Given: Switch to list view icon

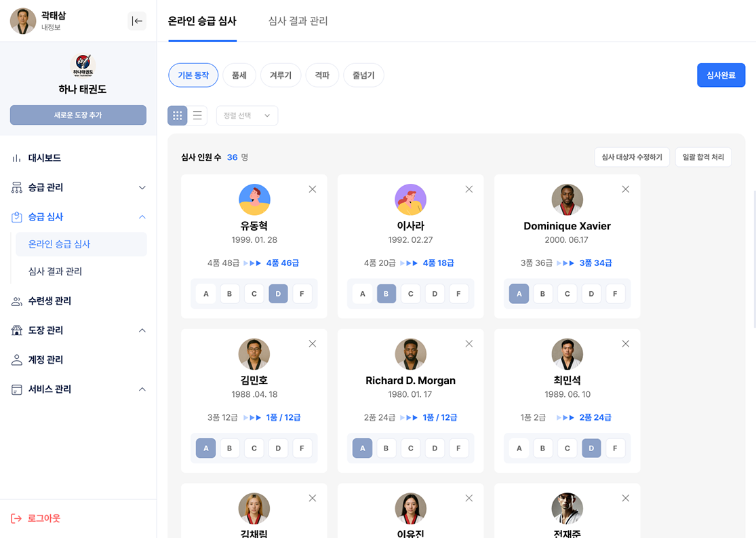Looking at the screenshot, I should (x=197, y=115).
